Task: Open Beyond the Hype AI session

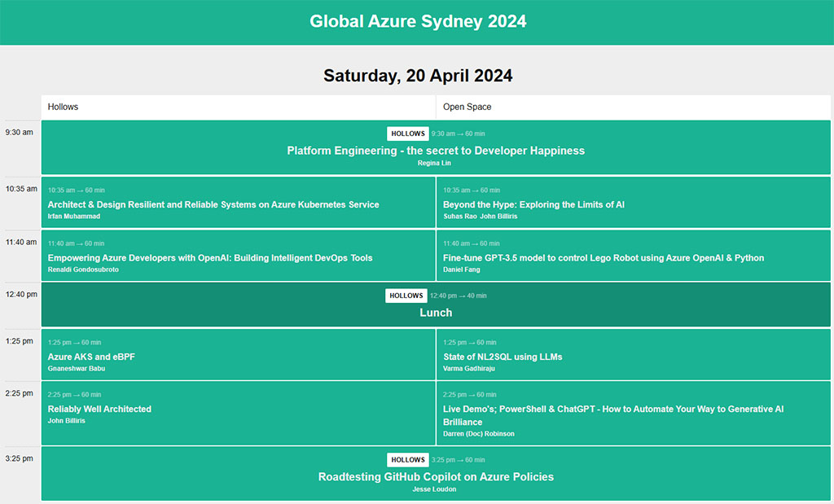Action: tap(634, 202)
